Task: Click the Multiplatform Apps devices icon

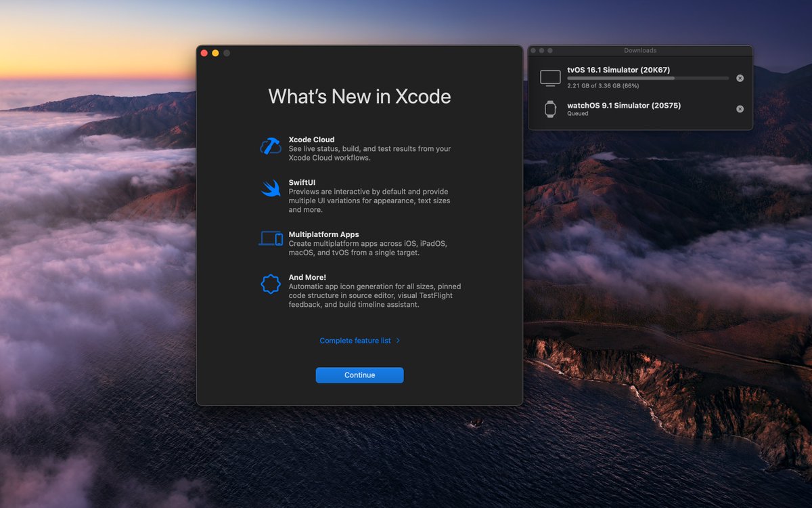Action: [x=271, y=238]
